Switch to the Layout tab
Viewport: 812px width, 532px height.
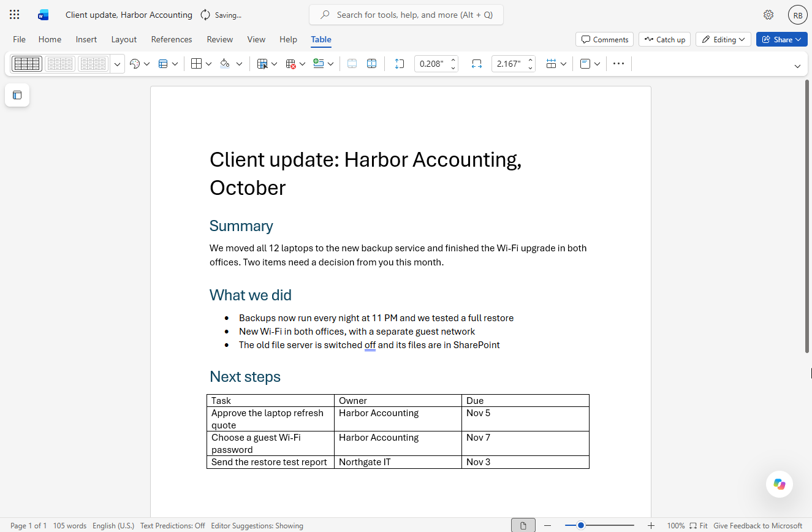[124, 39]
